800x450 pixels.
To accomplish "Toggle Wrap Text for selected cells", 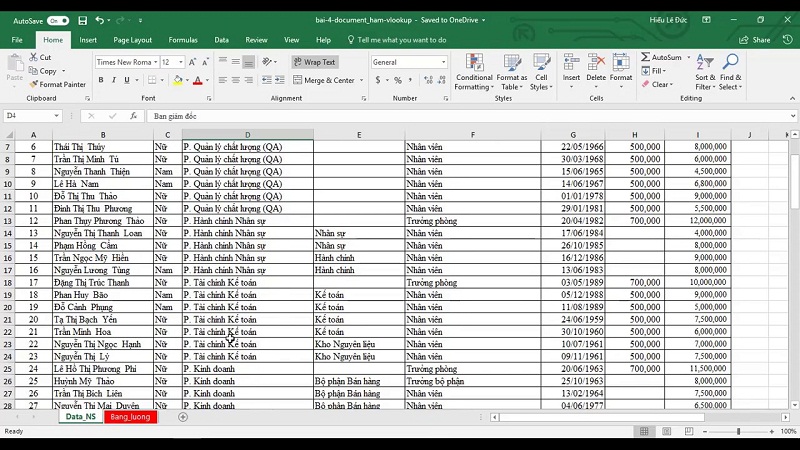I will [x=314, y=62].
